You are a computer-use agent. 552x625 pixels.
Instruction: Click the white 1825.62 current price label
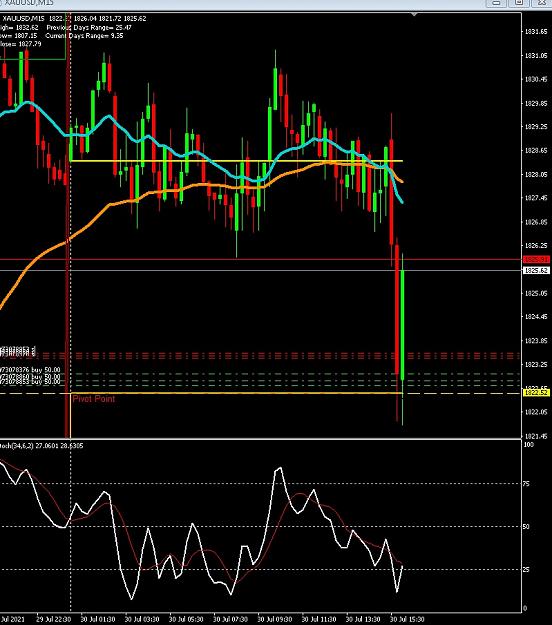(x=536, y=270)
